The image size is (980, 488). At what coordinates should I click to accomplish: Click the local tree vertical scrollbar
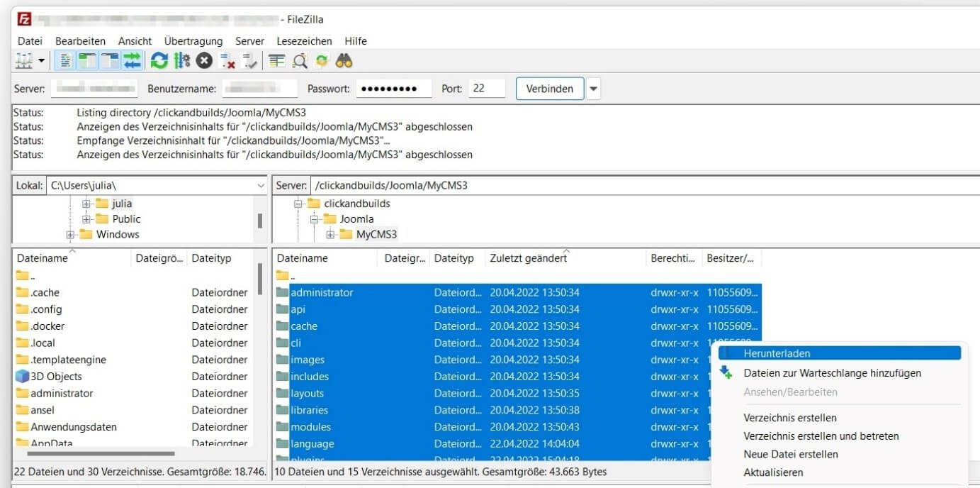coord(259,221)
